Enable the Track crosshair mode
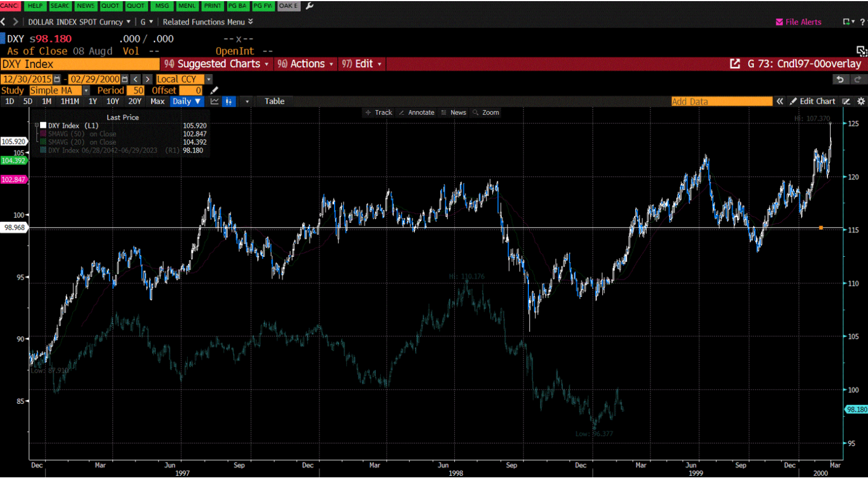This screenshot has height=479, width=868. point(379,113)
